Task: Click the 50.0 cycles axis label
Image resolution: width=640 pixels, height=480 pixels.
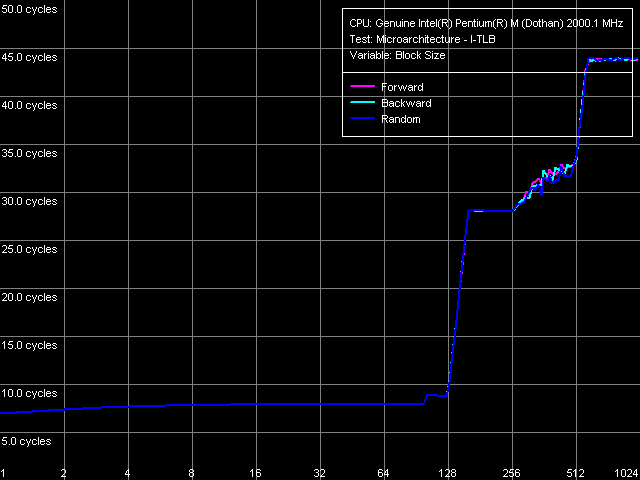Action: pos(29,9)
